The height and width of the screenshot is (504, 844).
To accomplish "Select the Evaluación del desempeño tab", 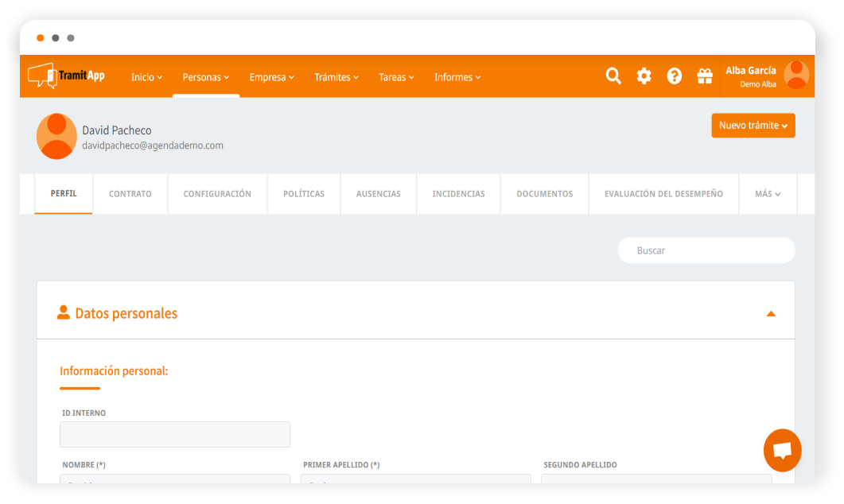I will coord(663,194).
